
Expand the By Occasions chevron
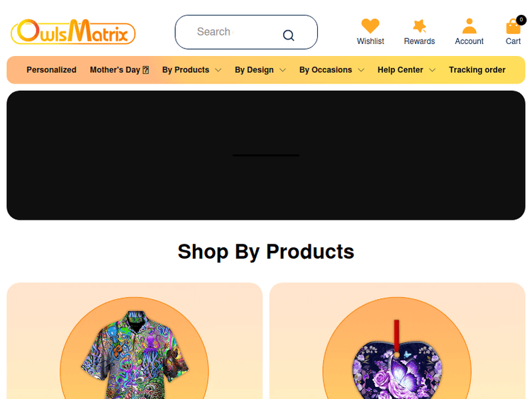click(361, 70)
